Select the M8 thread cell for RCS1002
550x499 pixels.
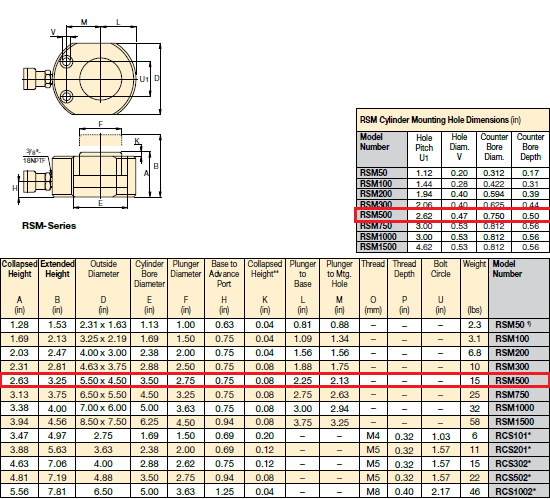[x=373, y=492]
